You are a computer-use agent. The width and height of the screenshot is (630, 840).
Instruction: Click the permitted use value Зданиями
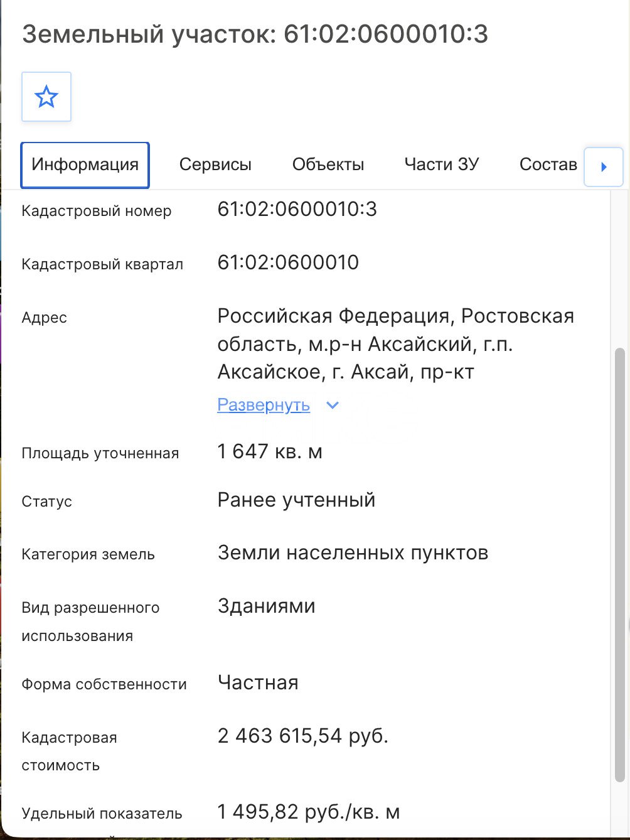pos(266,606)
